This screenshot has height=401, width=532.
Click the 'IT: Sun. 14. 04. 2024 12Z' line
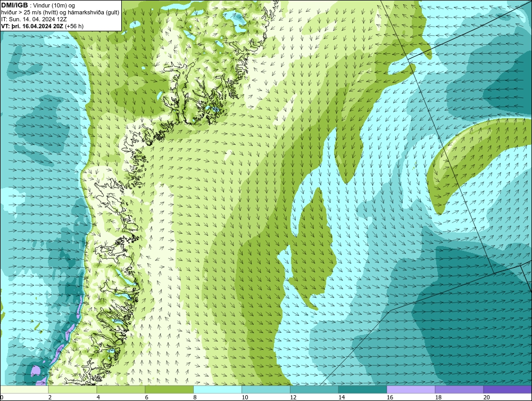click(34, 19)
